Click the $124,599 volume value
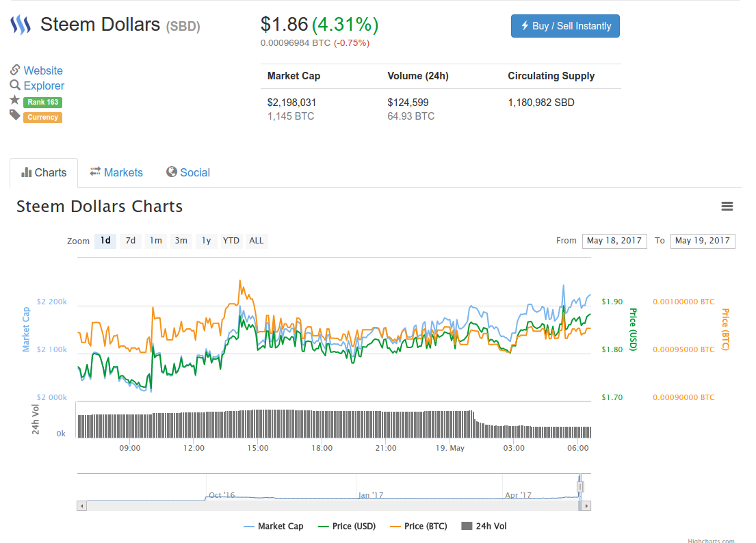 (408, 103)
